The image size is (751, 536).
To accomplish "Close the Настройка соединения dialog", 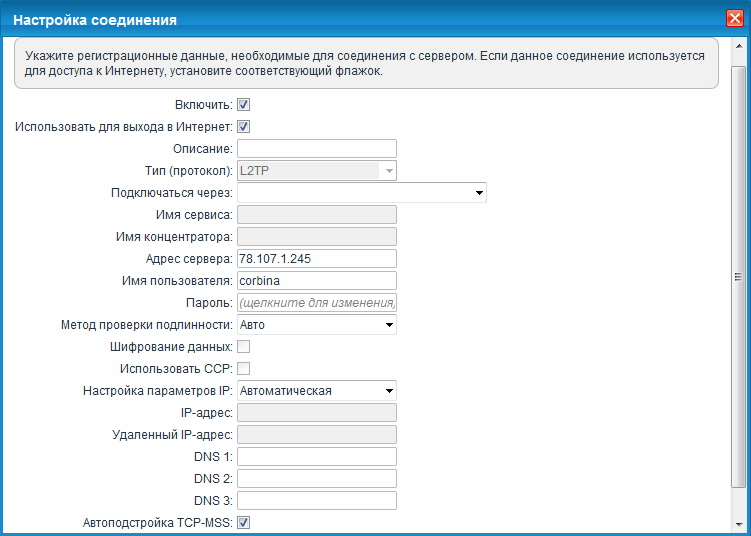I will tap(733, 18).
